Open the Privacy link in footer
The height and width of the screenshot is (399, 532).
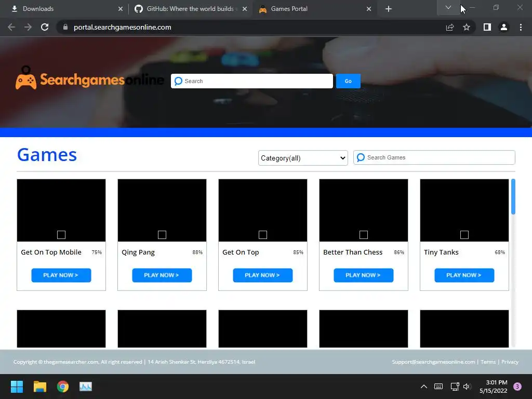pyautogui.click(x=510, y=362)
